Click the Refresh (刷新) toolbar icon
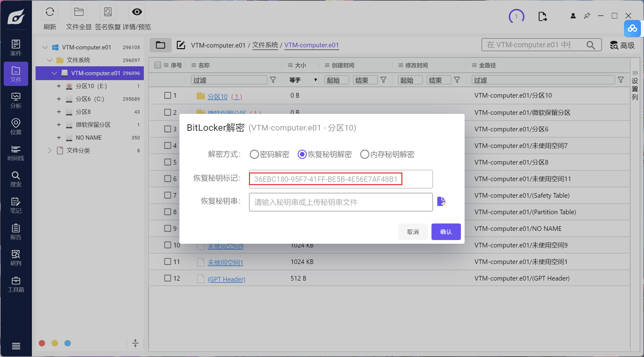The height and width of the screenshot is (357, 644). pyautogui.click(x=50, y=12)
